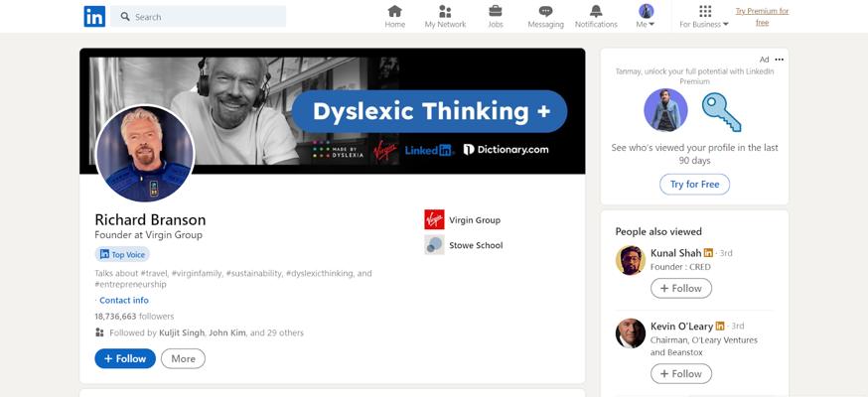868x397 pixels.
Task: Open the My Network tab label
Action: (445, 25)
